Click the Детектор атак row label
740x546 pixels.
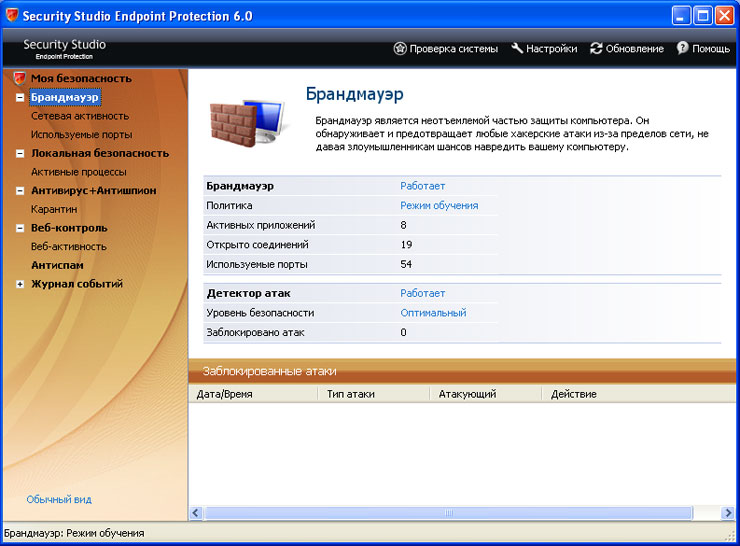(248, 293)
